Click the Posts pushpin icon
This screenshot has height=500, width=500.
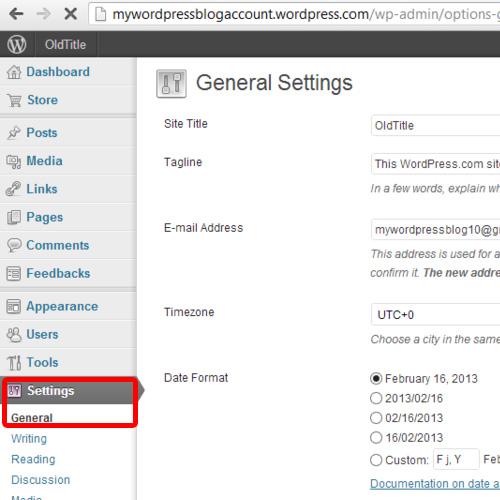tap(14, 133)
